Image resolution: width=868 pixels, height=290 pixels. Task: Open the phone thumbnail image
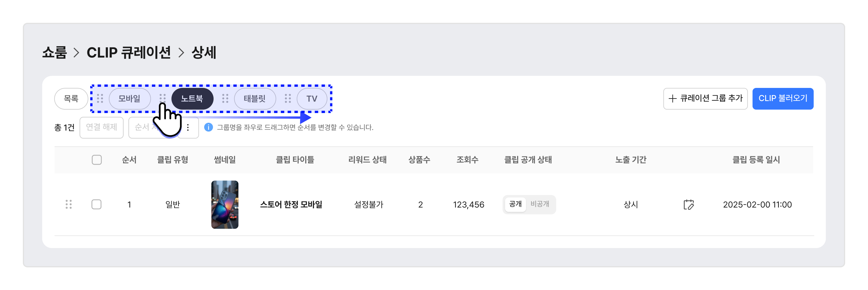click(225, 204)
